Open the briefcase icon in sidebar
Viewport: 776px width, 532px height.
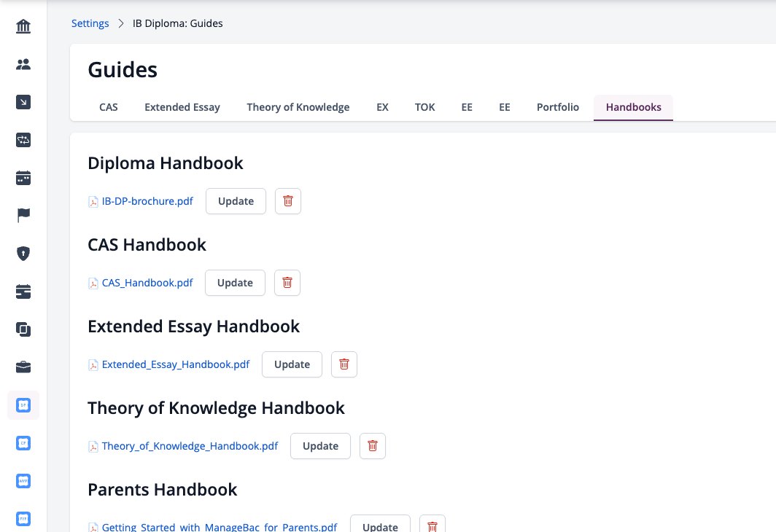[23, 367]
